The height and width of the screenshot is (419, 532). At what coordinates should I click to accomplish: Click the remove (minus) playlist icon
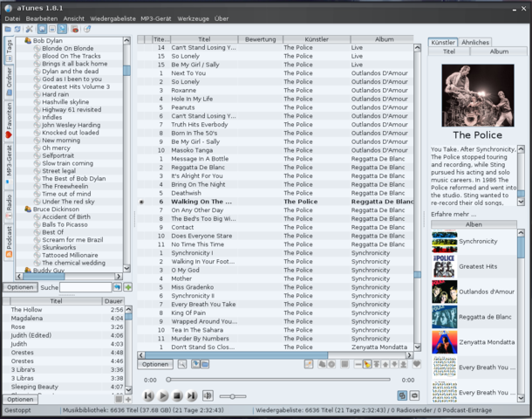tap(358, 364)
